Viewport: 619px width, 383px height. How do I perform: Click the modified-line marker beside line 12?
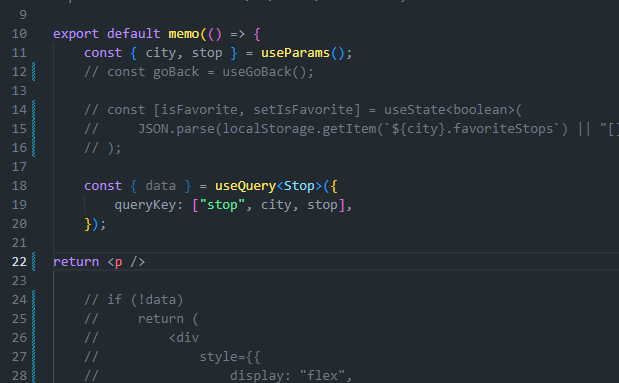(34, 71)
